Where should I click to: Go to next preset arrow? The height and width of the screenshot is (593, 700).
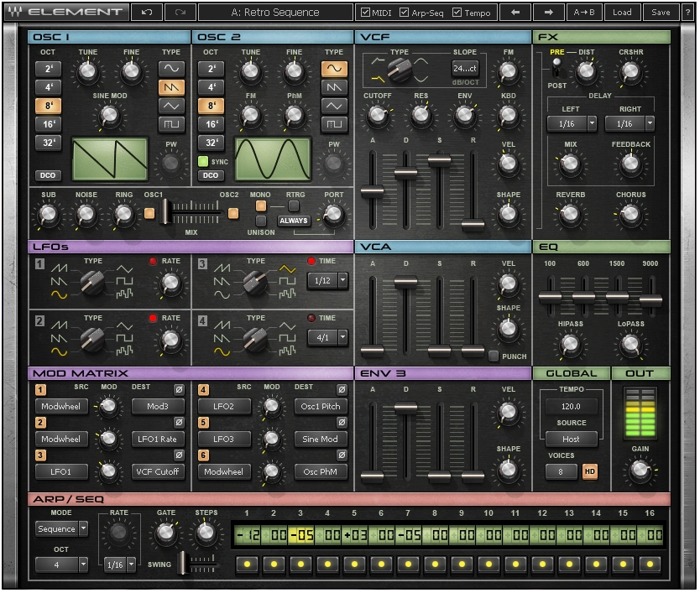click(x=549, y=13)
